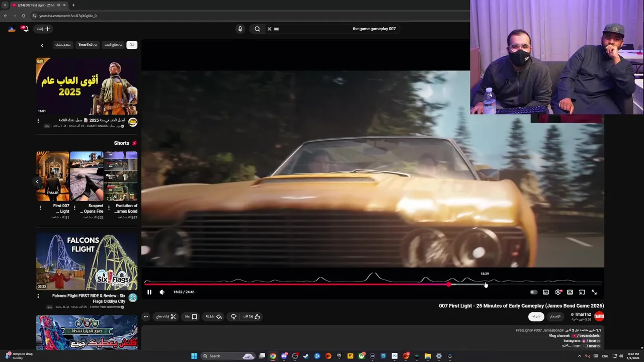Open more actions three-dot menu
This screenshot has width=644, height=362.
coord(146,317)
